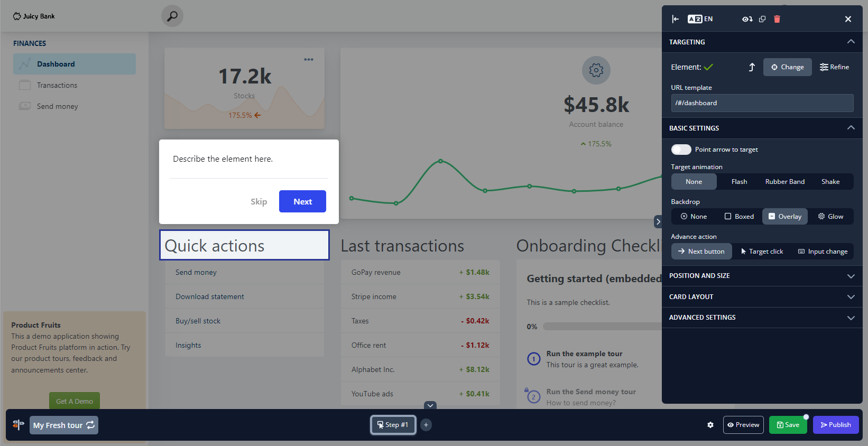Open the EN language translation selector

pyautogui.click(x=700, y=19)
